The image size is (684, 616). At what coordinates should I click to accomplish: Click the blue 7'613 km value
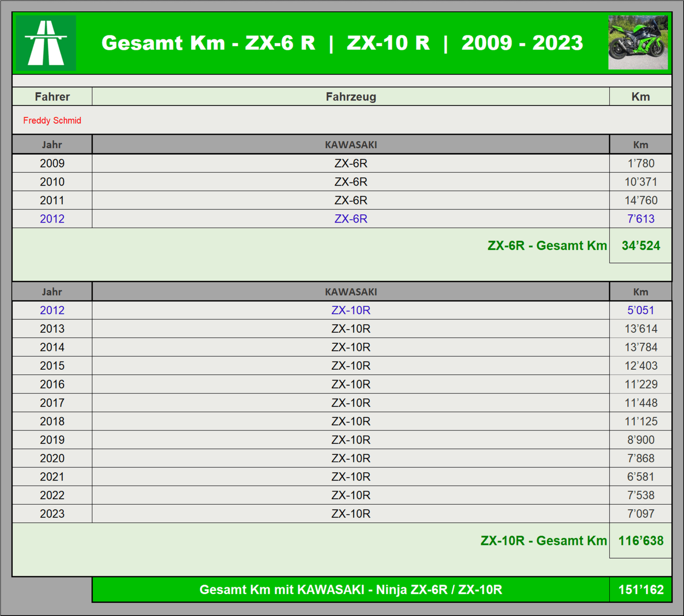641,219
